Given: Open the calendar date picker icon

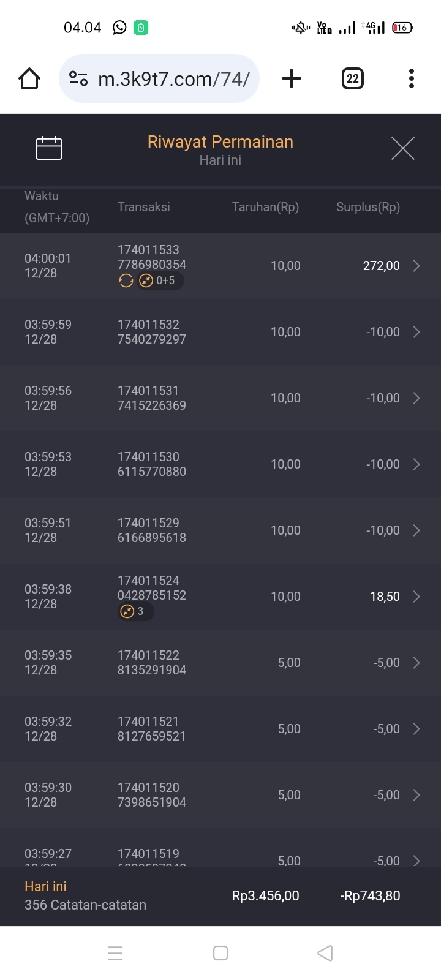Looking at the screenshot, I should pos(49,148).
